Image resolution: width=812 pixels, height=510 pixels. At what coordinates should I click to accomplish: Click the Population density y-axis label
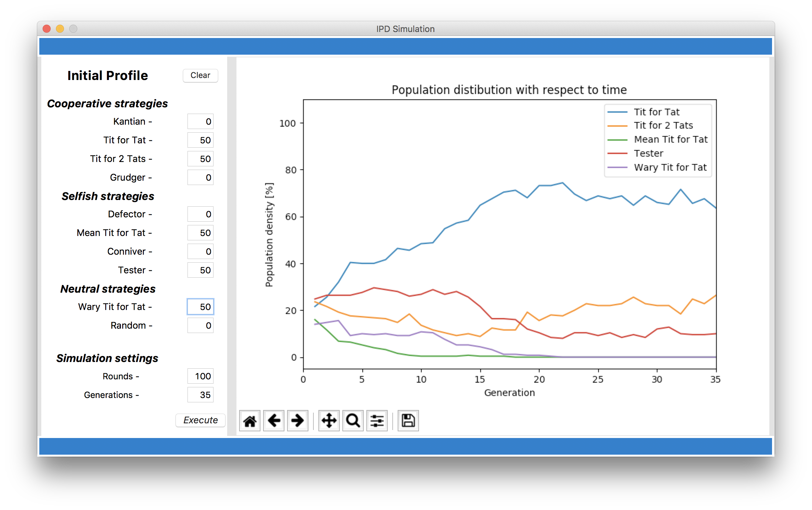[x=269, y=235]
